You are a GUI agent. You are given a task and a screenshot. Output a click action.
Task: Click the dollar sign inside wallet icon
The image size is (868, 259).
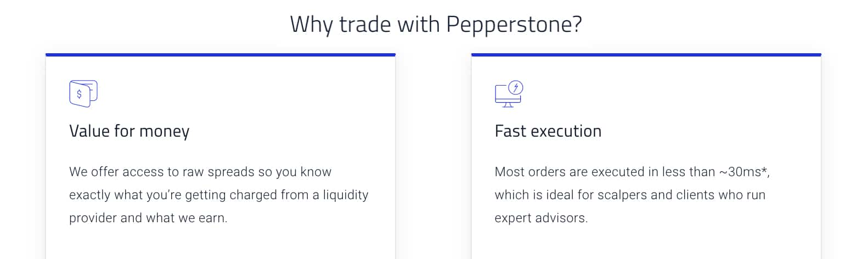(x=79, y=94)
